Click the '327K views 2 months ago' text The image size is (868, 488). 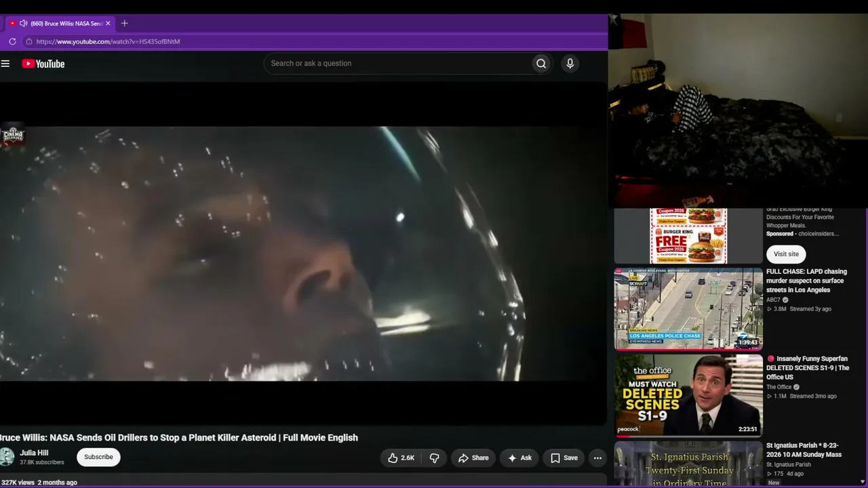pyautogui.click(x=39, y=483)
